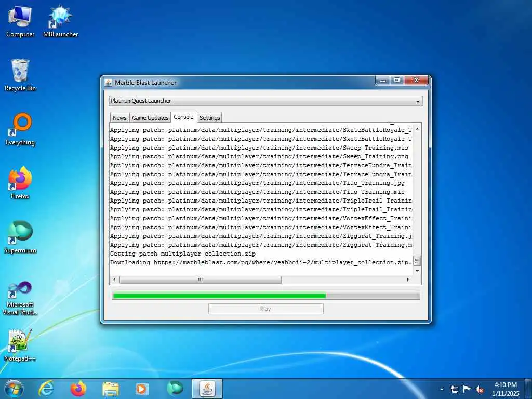Open the muted volume tray icon
532x399 pixels.
pyautogui.click(x=480, y=389)
